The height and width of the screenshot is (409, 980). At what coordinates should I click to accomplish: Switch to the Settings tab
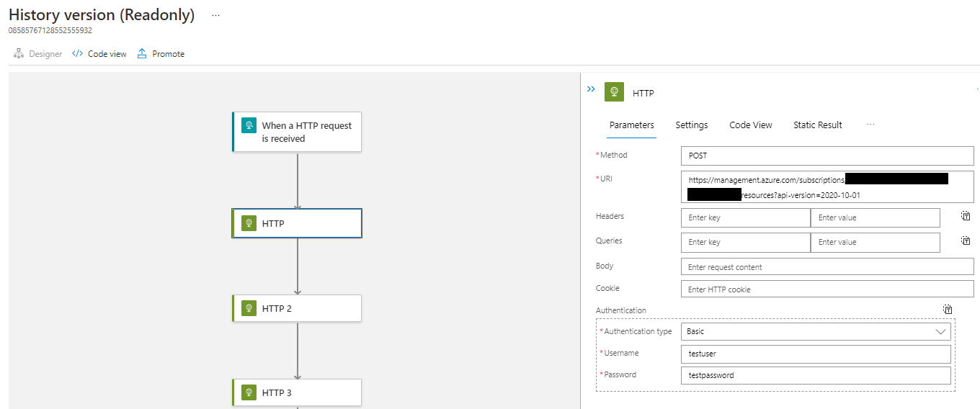point(692,125)
